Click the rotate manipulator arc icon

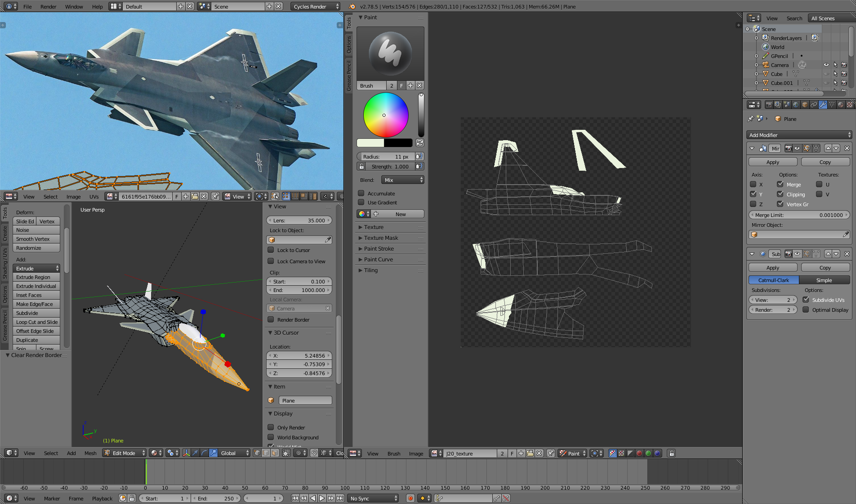click(205, 453)
